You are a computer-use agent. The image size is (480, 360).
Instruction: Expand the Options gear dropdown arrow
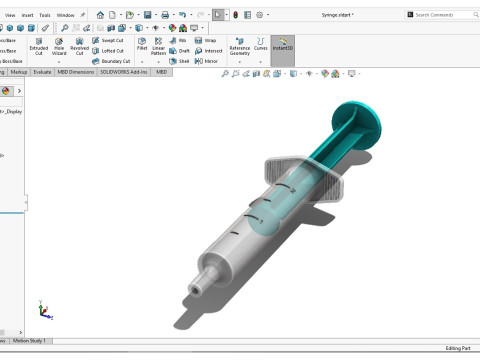(x=268, y=15)
